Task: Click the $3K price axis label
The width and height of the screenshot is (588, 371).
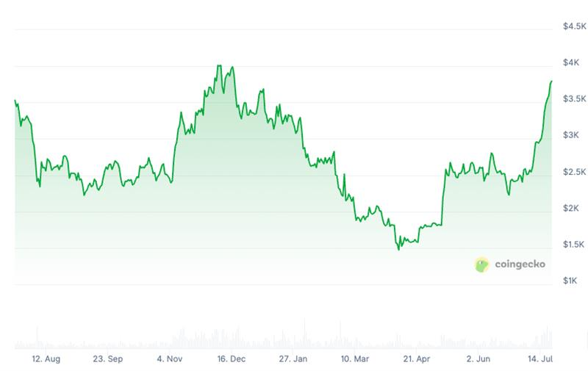Action: [x=571, y=135]
